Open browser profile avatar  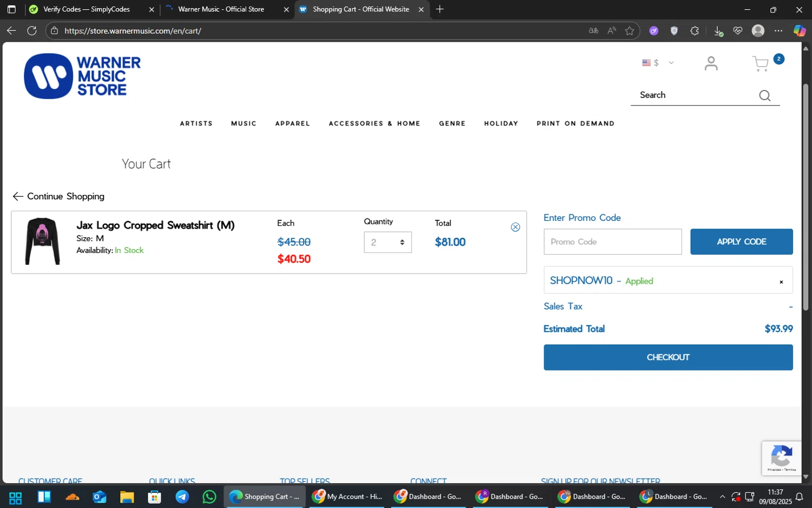(758, 31)
